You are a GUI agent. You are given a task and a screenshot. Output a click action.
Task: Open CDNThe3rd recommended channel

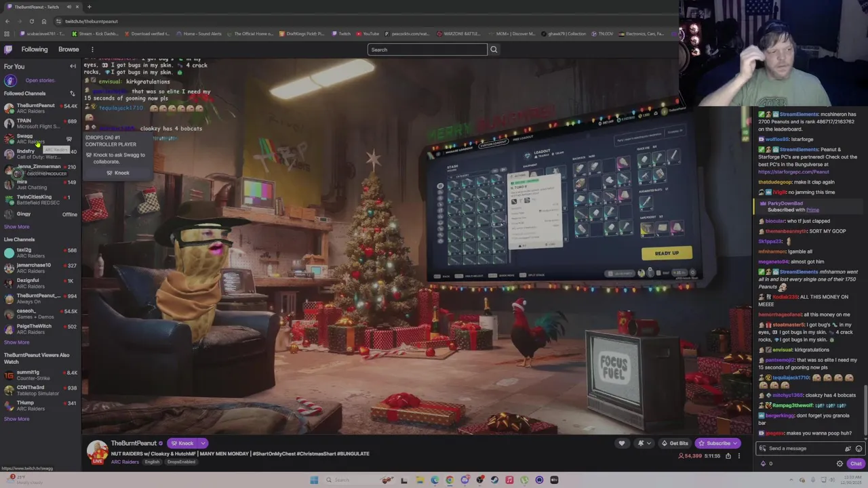tap(41, 390)
